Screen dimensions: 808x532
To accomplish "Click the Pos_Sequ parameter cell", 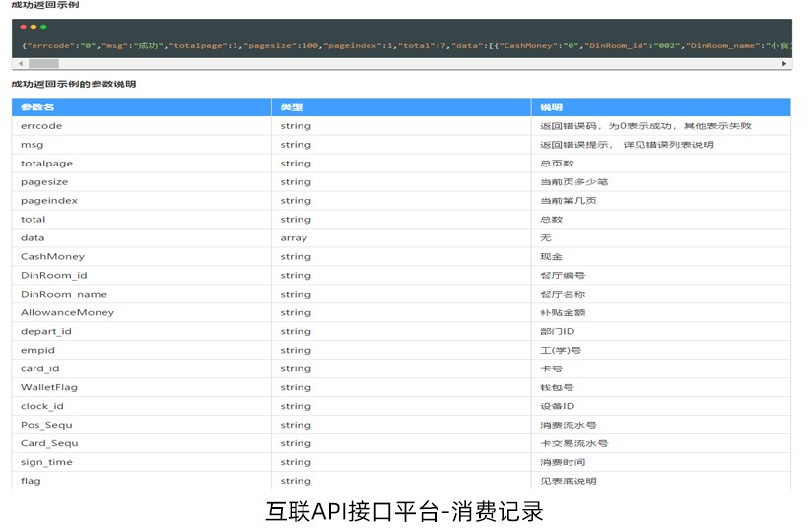I will coord(46,425).
